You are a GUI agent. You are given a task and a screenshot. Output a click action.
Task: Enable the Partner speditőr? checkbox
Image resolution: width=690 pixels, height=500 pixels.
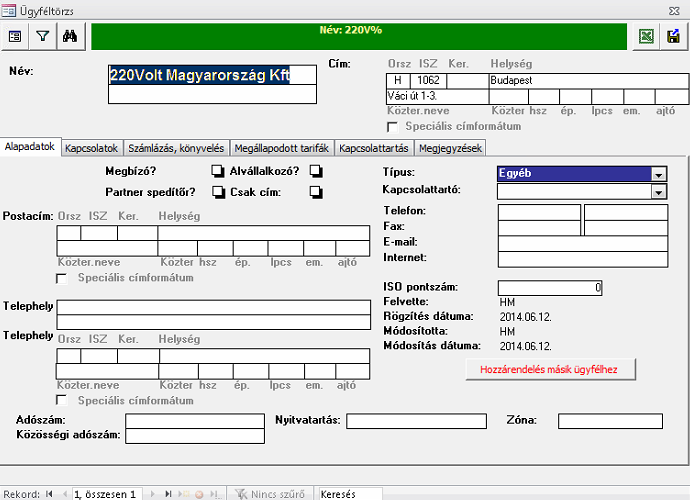click(219, 192)
